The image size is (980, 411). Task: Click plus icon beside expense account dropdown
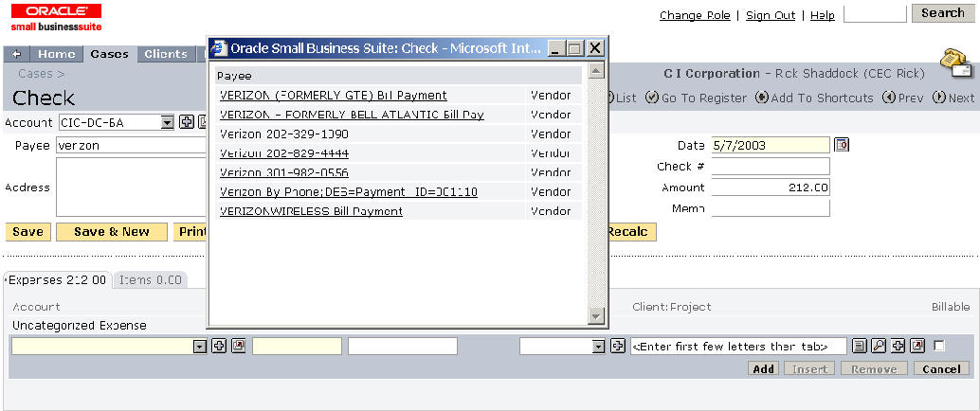coord(219,346)
